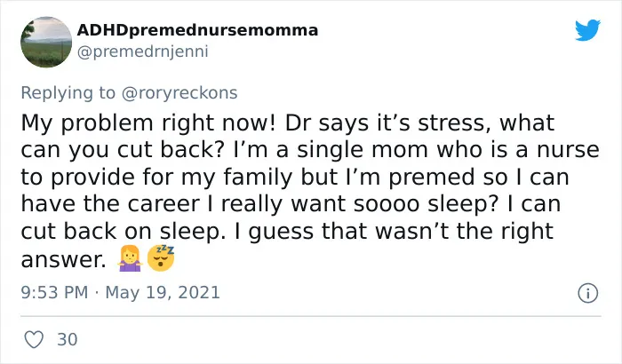The width and height of the screenshot is (622, 364).
Task: Click the 30 likes count
Action: click(x=68, y=339)
